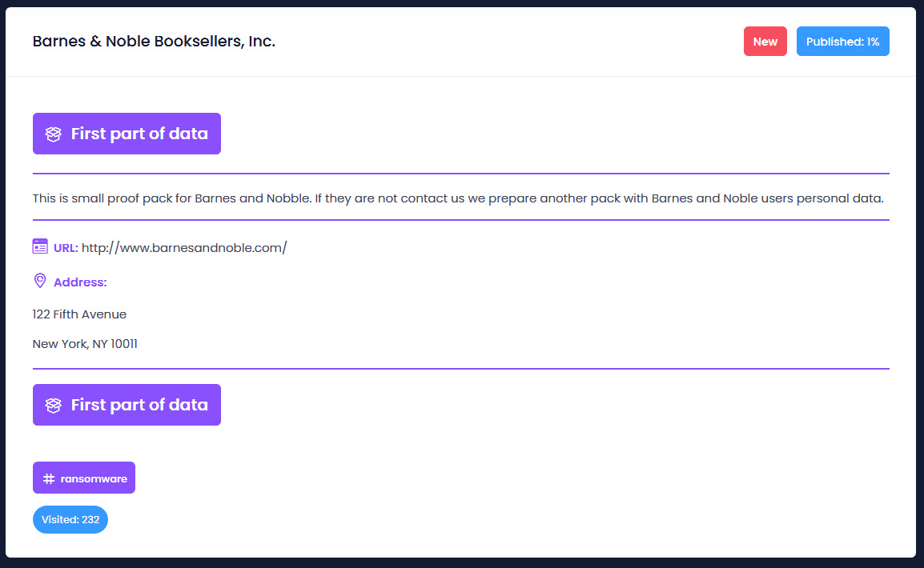Select the location pin icon next to Address
The width and height of the screenshot is (924, 568).
pos(40,281)
